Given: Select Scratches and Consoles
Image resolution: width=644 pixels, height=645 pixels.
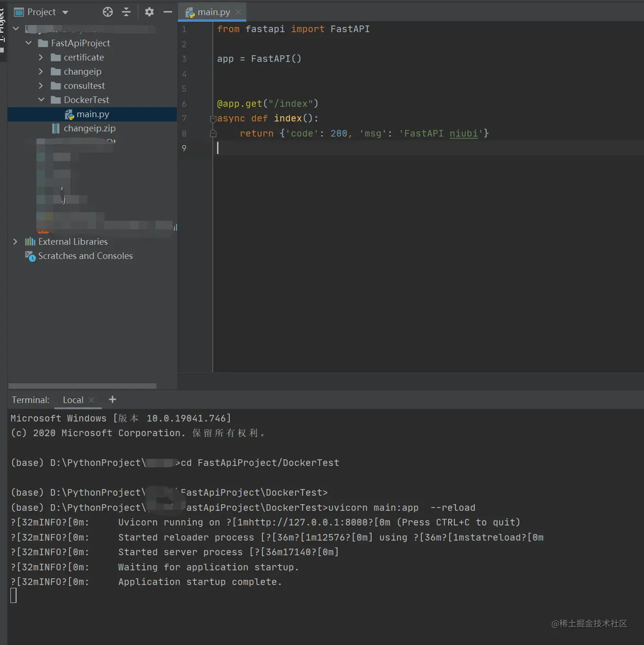Looking at the screenshot, I should click(86, 256).
